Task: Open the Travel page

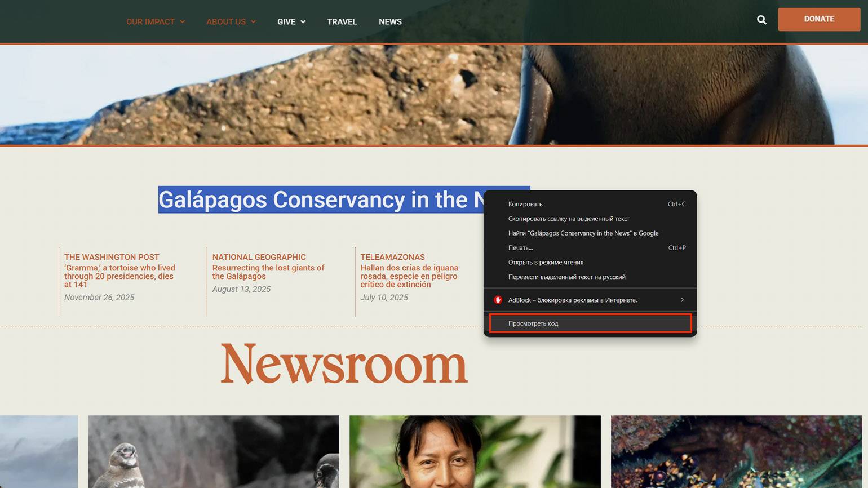Action: pyautogui.click(x=342, y=22)
